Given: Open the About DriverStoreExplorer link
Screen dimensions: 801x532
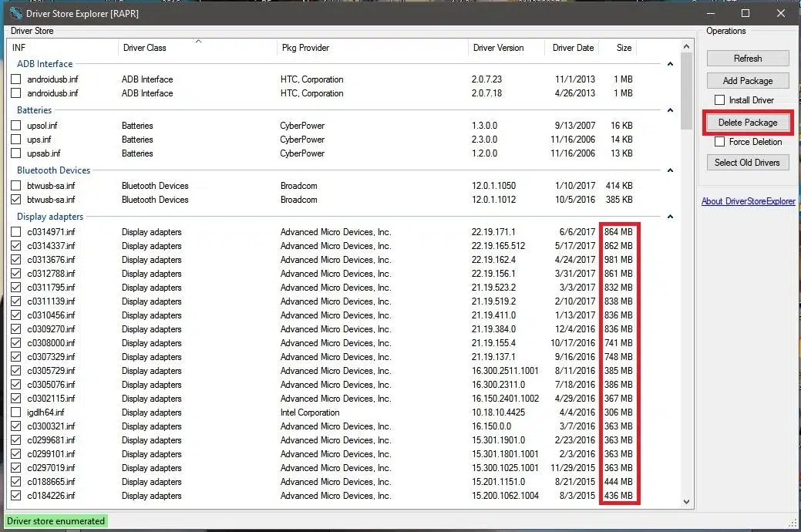Looking at the screenshot, I should 748,200.
